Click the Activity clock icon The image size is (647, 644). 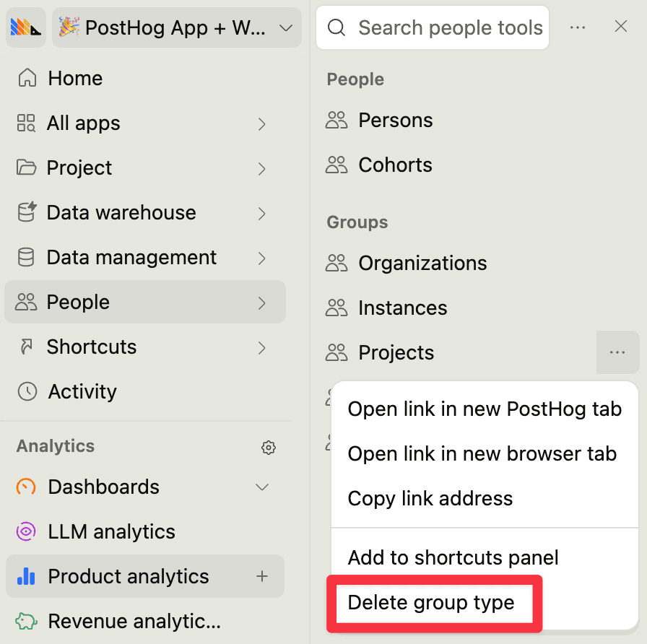click(x=26, y=391)
